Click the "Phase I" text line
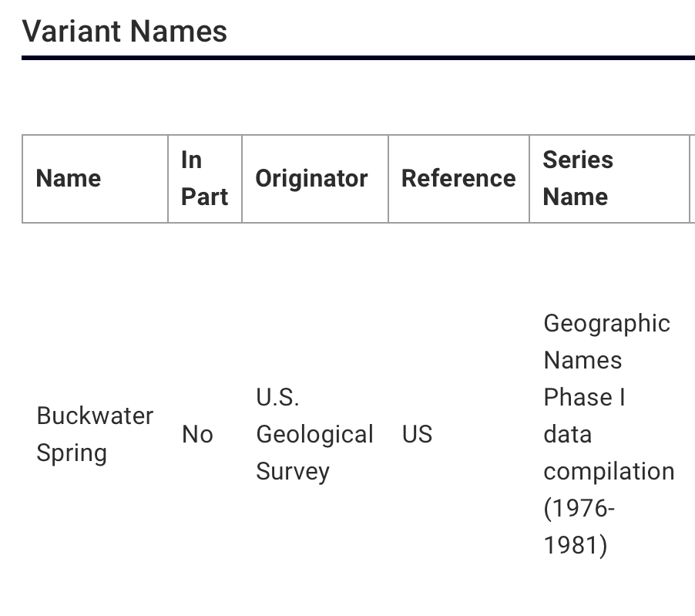The image size is (695, 616). (584, 397)
